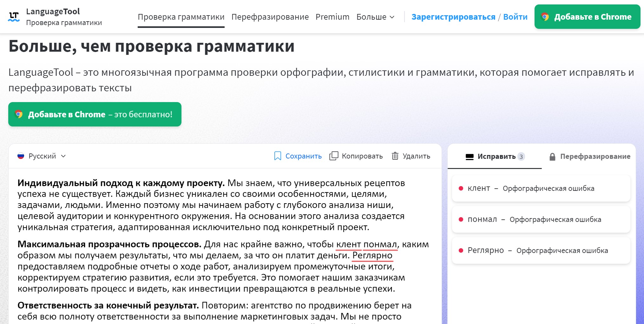Open the Проверка грамматики nav item

click(181, 17)
